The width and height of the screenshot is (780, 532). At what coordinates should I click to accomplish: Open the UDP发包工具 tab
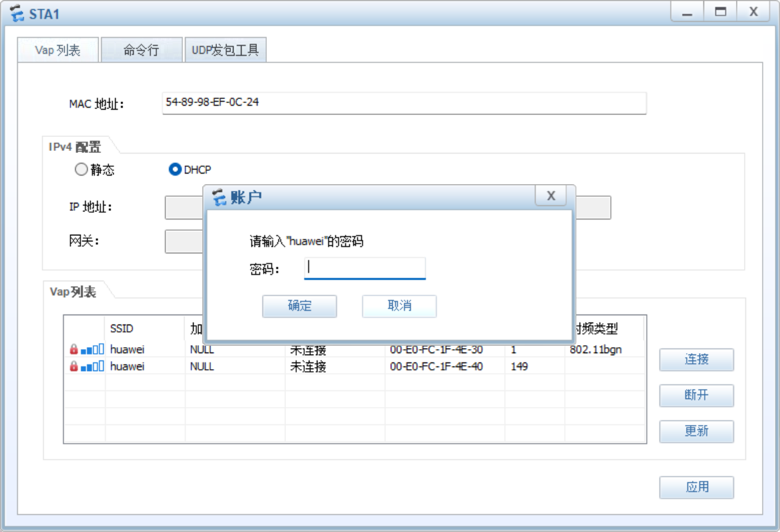click(225, 51)
